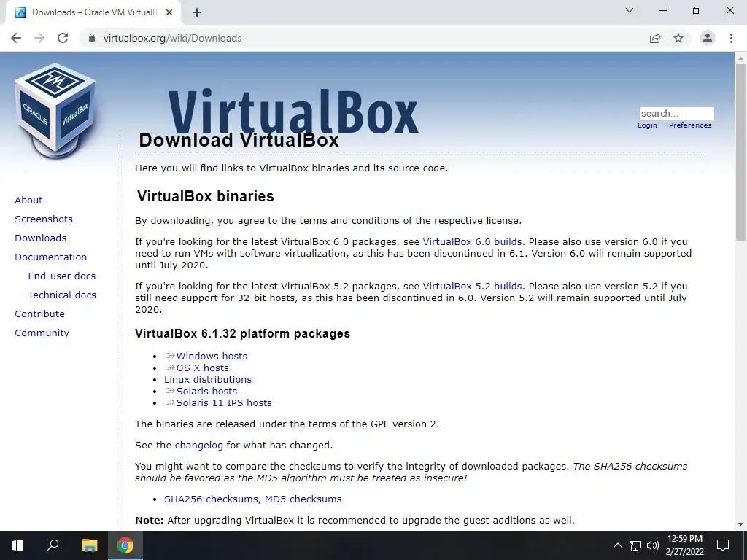Close the Downloads – Oracle VM VirtualBox tab
The image size is (747, 560).
pos(169,12)
